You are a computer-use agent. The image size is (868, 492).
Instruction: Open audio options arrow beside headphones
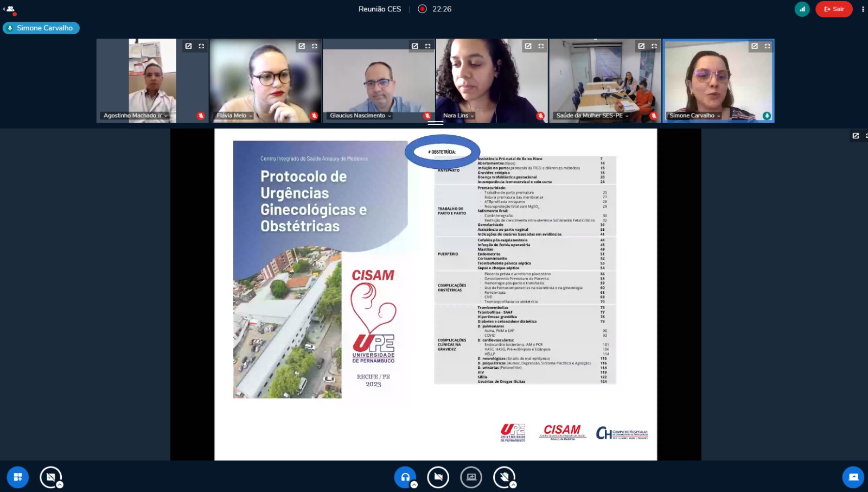click(x=414, y=484)
